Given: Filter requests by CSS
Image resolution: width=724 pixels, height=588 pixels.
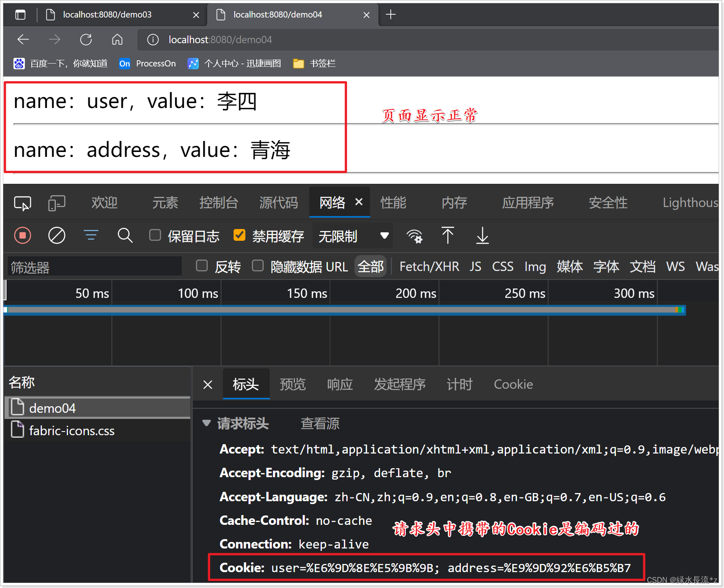Looking at the screenshot, I should point(503,266).
